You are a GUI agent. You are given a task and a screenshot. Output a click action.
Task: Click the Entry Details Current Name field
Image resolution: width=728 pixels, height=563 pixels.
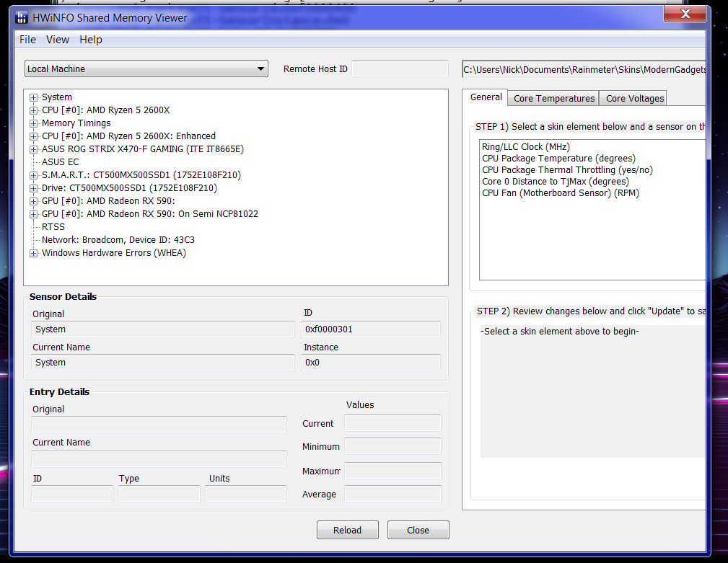159,458
